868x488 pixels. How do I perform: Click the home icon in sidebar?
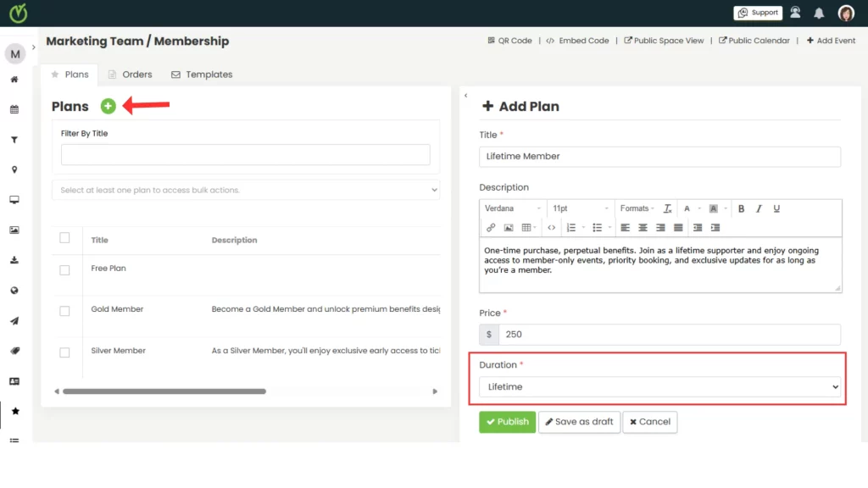coord(14,80)
